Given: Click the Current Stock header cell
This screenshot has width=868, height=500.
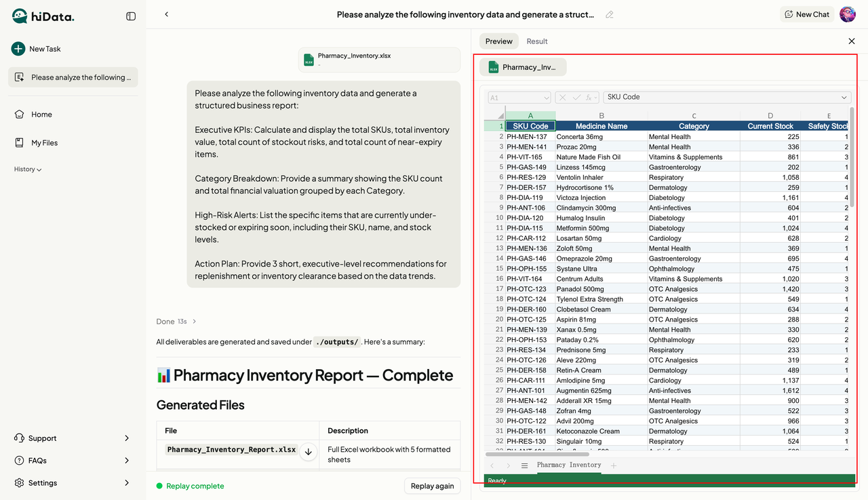Looking at the screenshot, I should point(770,126).
